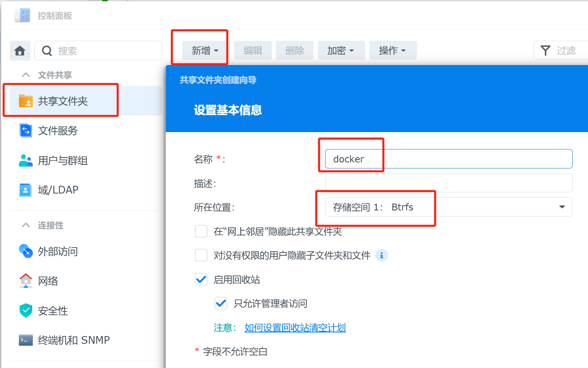The image size is (588, 368).
Task: Open User & Group (用户与群组) icon
Action: pyautogui.click(x=26, y=160)
